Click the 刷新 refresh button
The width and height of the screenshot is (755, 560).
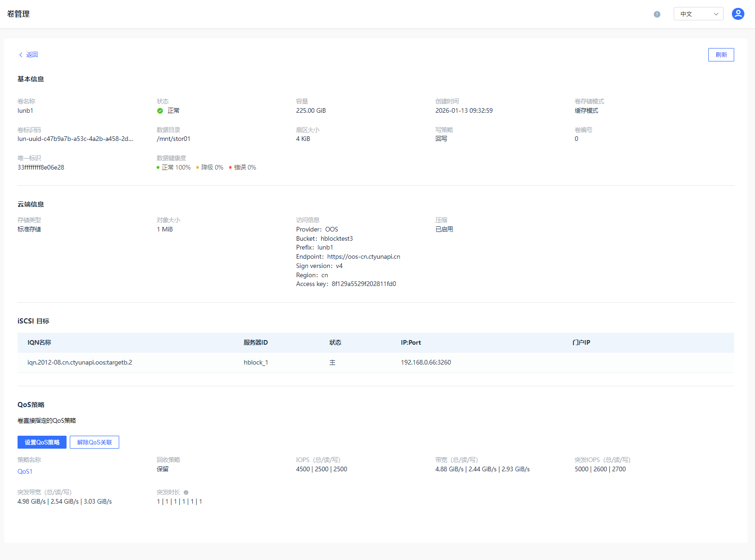[721, 55]
